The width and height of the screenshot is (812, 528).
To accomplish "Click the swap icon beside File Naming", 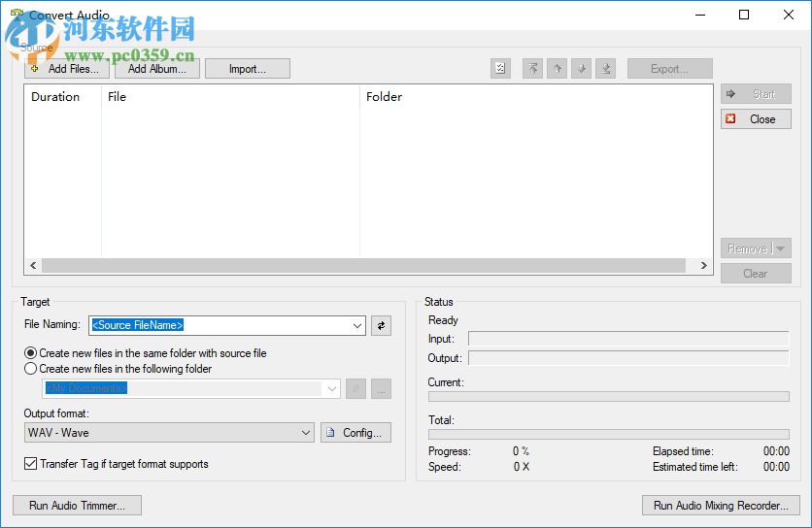I will click(381, 325).
